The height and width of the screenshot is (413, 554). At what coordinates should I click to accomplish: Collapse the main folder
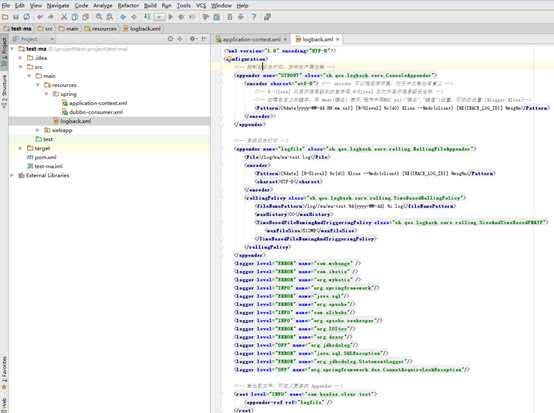pyautogui.click(x=29, y=76)
